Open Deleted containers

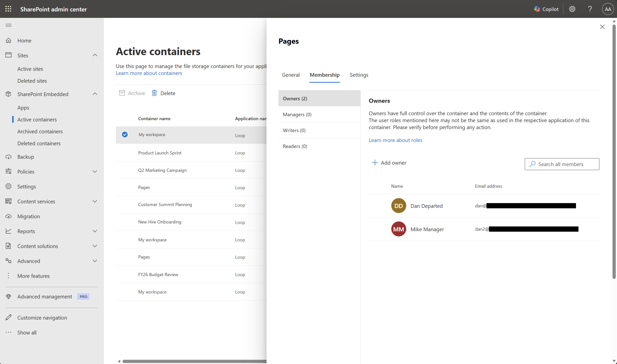[x=39, y=143]
